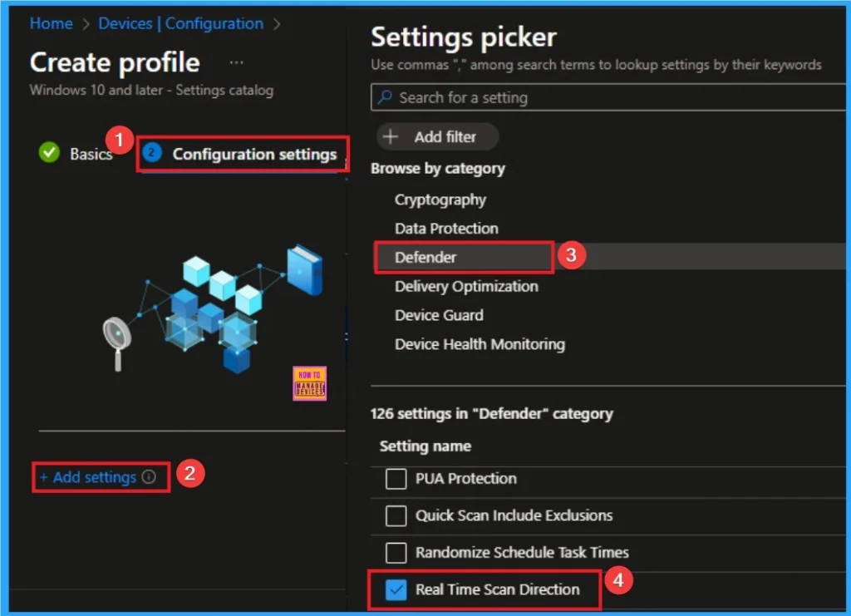Click the info icon beside Add settings
Screen dimensions: 851x616
click(147, 477)
